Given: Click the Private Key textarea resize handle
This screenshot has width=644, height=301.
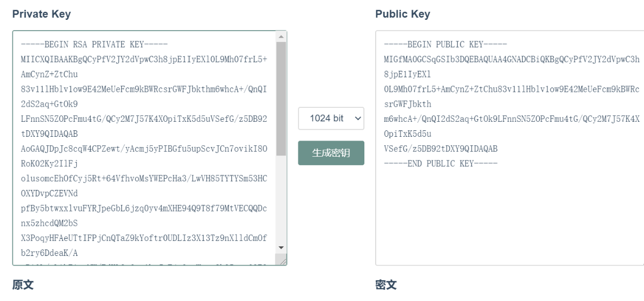Looking at the screenshot, I should pos(282,261).
